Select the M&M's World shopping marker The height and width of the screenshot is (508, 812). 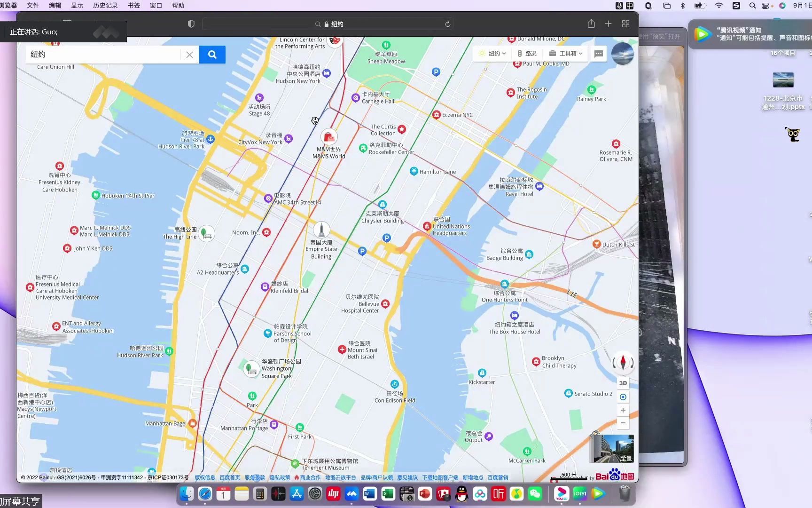point(329,137)
